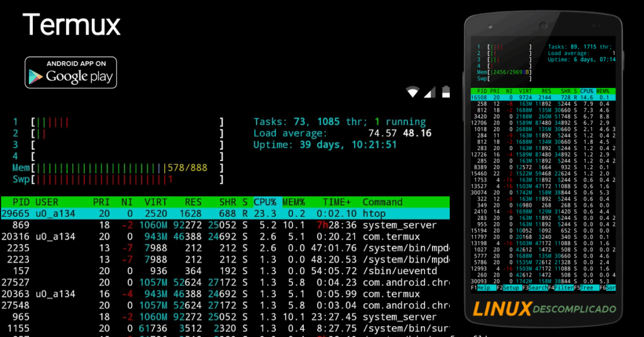Sort by the CPU% column header

pyautogui.click(x=265, y=202)
